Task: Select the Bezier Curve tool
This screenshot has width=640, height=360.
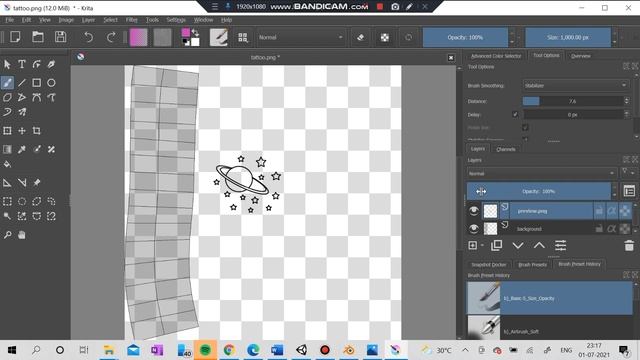Action: [x=37, y=98]
